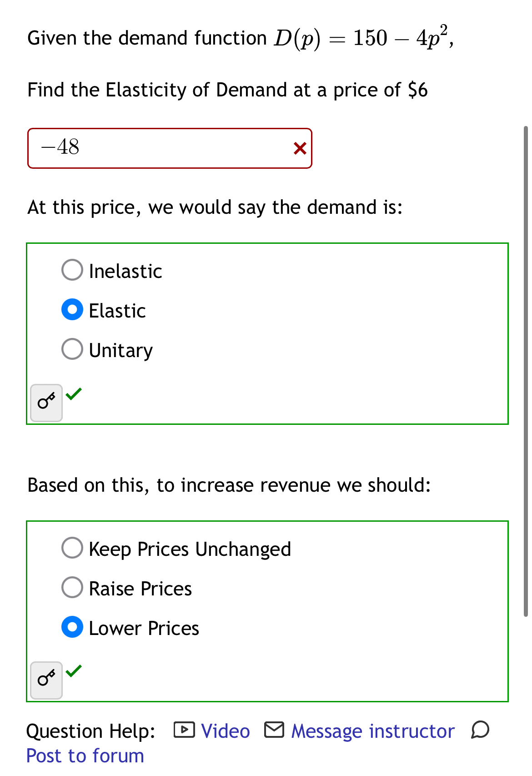Select Raise Prices
Screen dimensions: 532x776
[72, 588]
